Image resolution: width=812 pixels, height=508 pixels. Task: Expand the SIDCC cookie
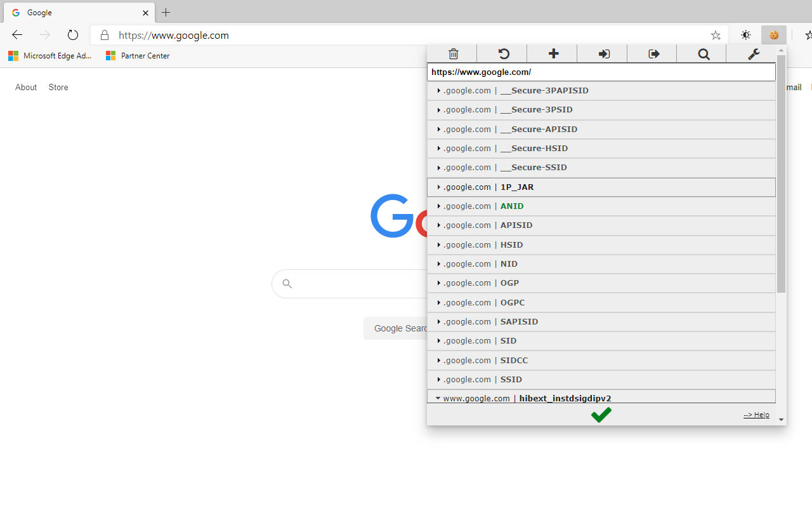pos(601,361)
